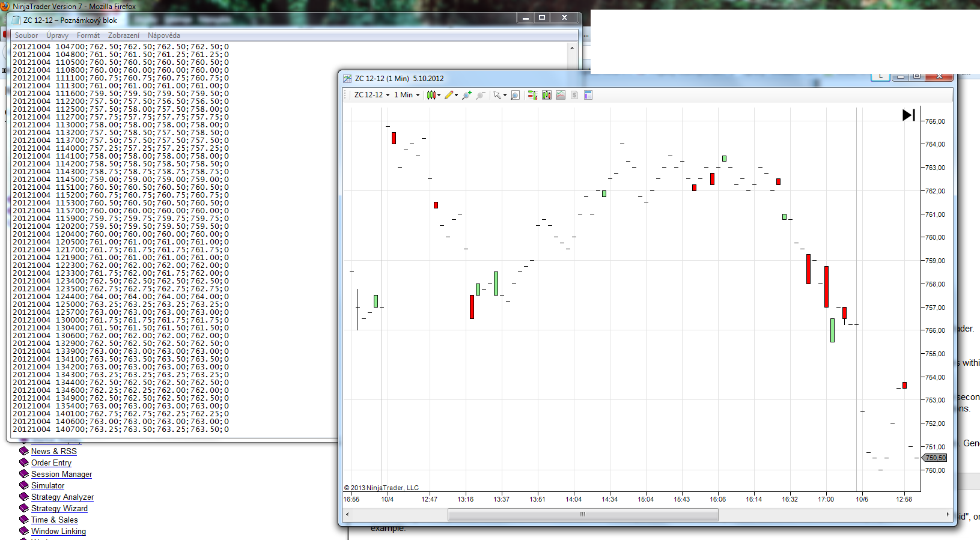
Task: Click the book icon beside Window Linking
Action: click(x=24, y=531)
